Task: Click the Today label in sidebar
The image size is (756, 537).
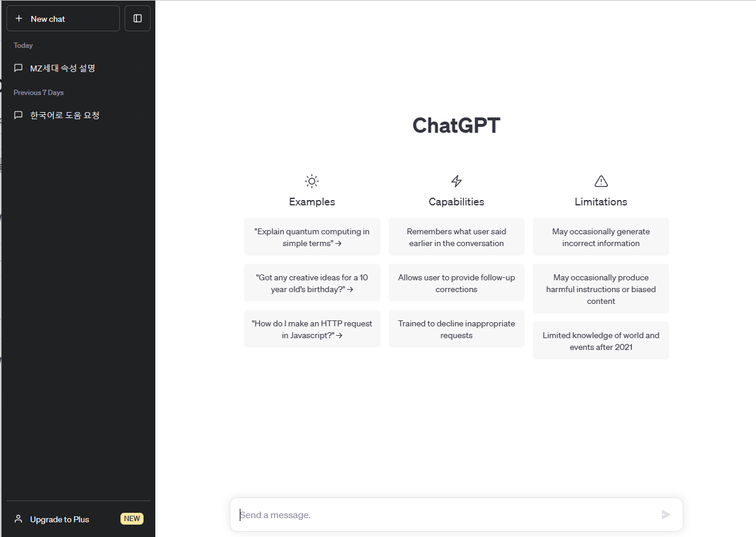Action: click(x=24, y=45)
